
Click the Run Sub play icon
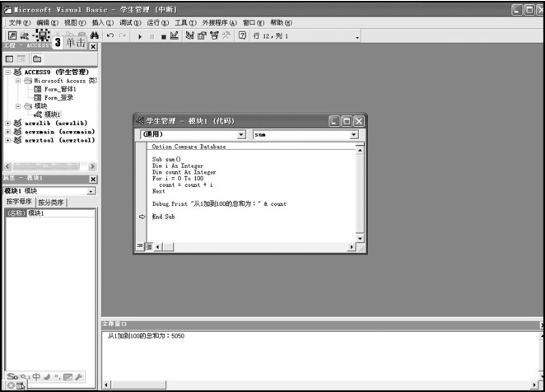click(x=140, y=36)
